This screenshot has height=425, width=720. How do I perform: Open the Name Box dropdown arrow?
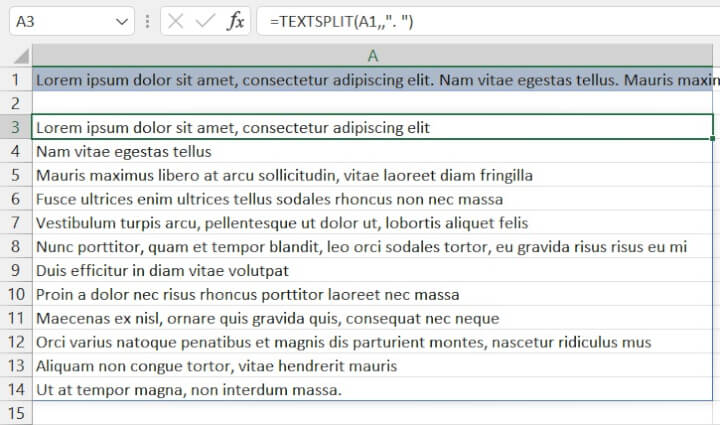pyautogui.click(x=122, y=21)
